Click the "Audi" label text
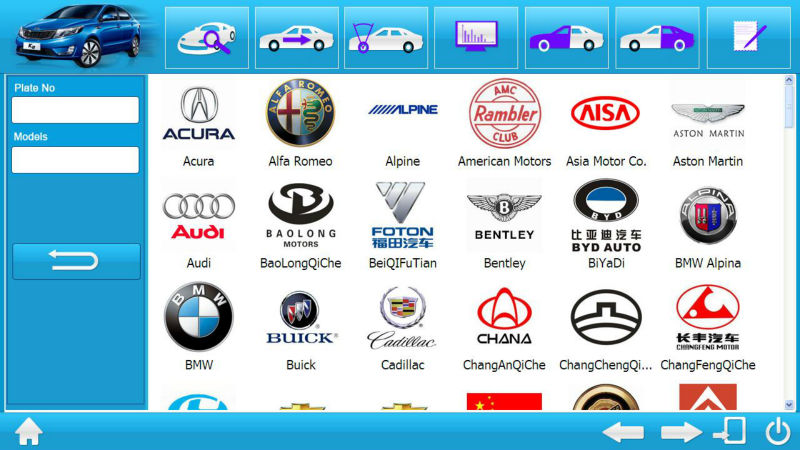 198,263
